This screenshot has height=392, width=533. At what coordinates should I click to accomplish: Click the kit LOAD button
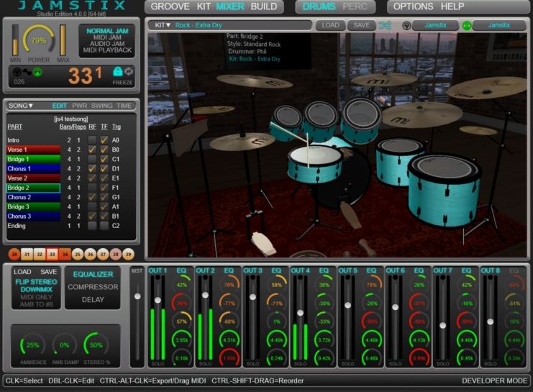[330, 25]
